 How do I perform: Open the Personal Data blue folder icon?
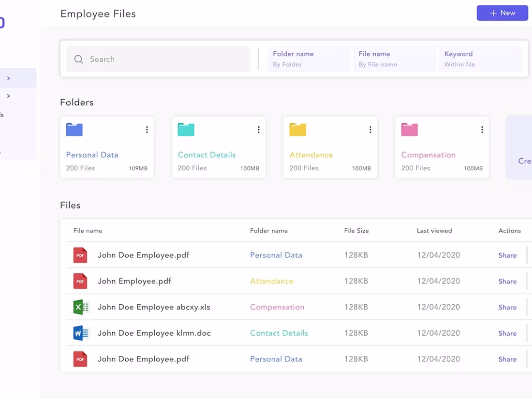tap(74, 129)
